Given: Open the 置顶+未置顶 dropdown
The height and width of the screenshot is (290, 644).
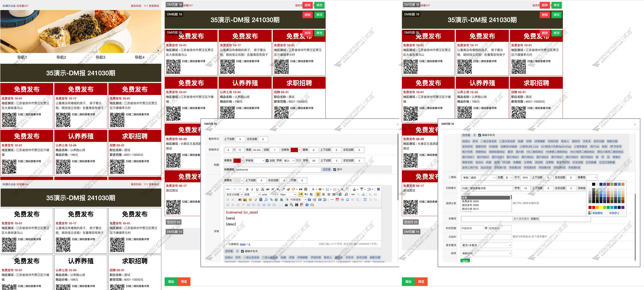Looking at the screenshot, I should coord(486,245).
